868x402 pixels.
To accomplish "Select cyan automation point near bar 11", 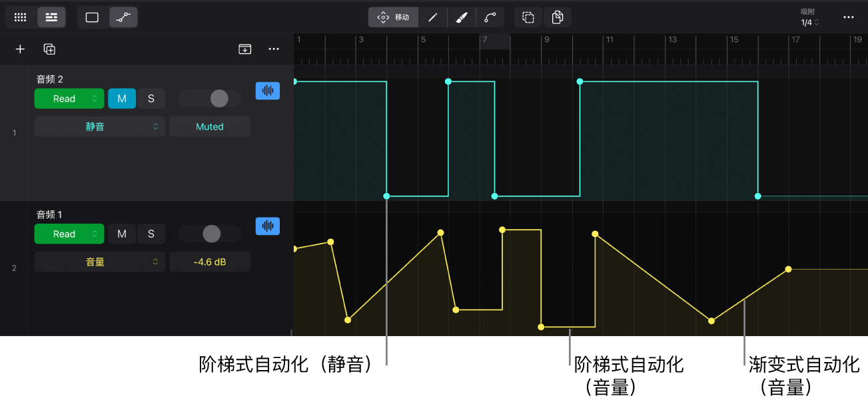I will click(x=580, y=81).
